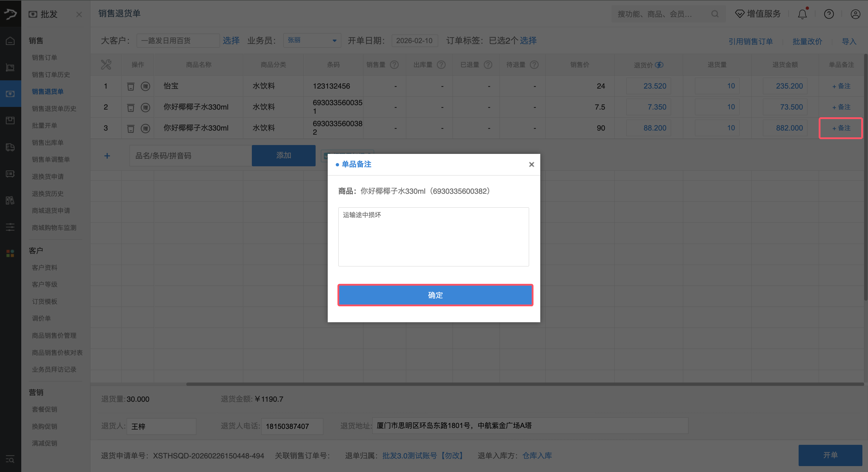Open column settings via the wrench icon

[x=106, y=64]
